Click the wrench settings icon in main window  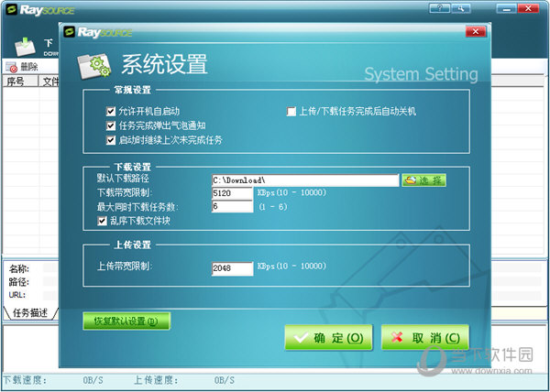(461, 8)
